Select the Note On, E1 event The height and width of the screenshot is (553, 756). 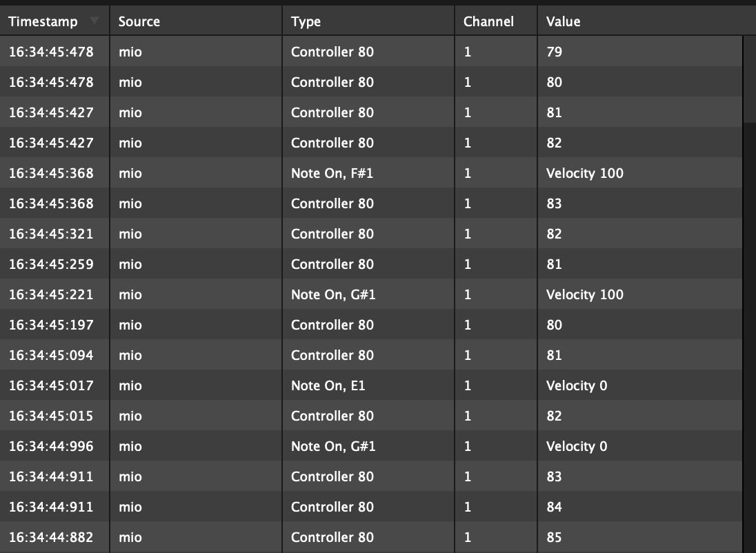pos(328,385)
